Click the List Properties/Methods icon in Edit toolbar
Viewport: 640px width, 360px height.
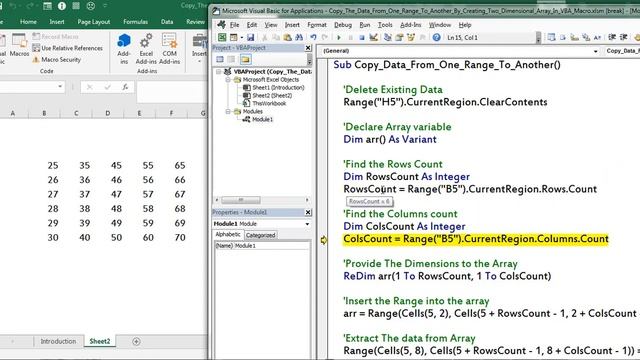click(x=551, y=38)
